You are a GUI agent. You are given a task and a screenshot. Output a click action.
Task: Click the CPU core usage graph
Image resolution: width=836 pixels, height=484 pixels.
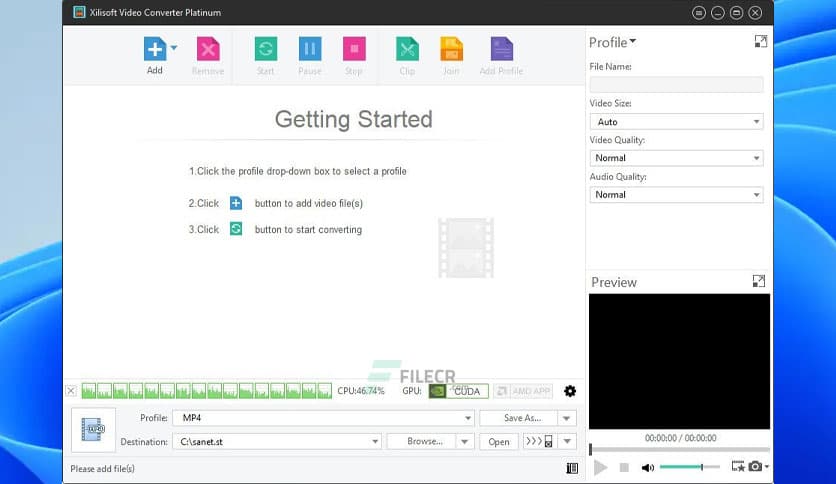coord(207,391)
